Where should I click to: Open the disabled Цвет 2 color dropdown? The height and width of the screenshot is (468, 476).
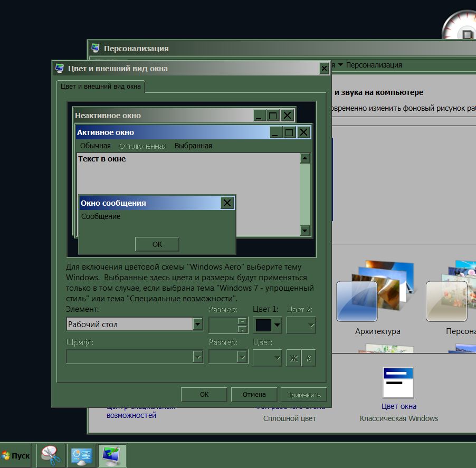tap(301, 324)
